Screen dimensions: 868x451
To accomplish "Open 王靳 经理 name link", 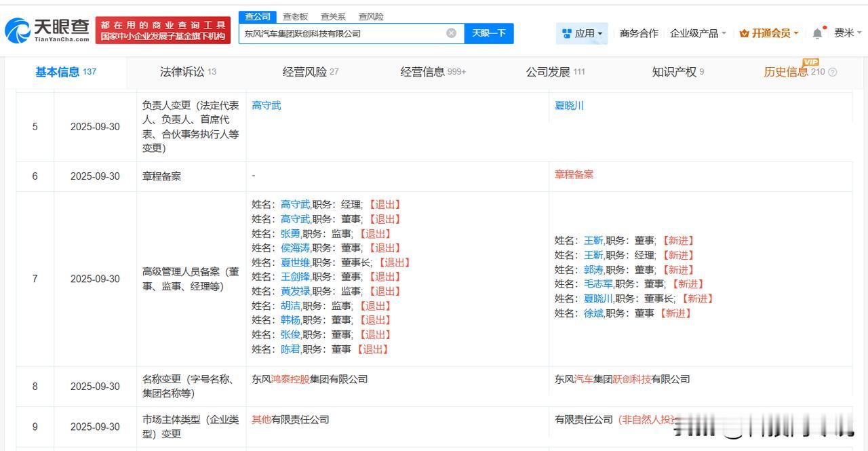I will [x=593, y=255].
